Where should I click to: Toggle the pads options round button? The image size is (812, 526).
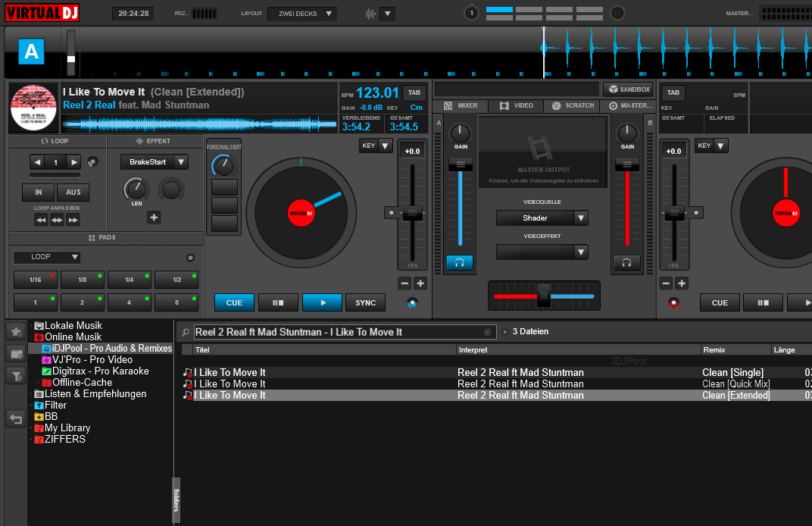(191, 258)
